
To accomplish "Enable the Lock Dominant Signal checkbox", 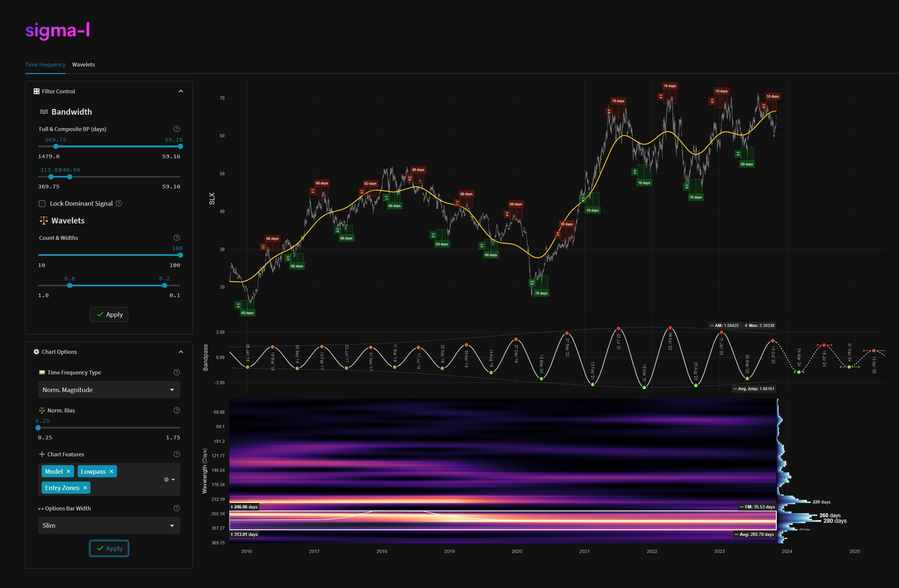I will (42, 203).
